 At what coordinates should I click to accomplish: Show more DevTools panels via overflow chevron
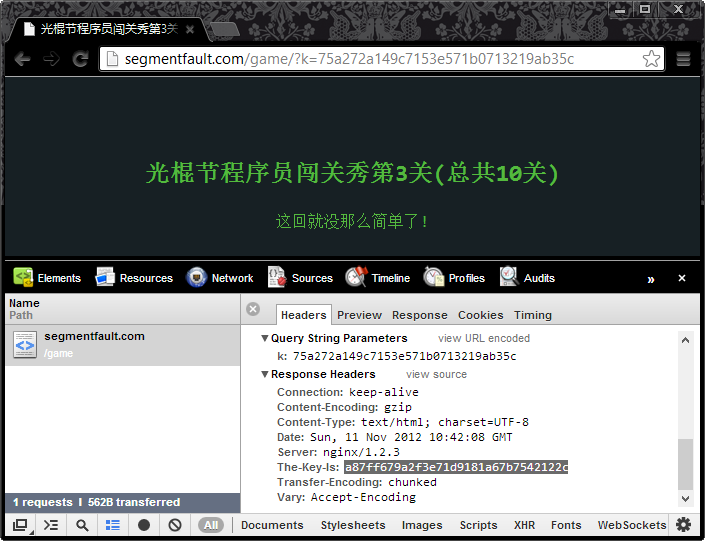(x=651, y=279)
